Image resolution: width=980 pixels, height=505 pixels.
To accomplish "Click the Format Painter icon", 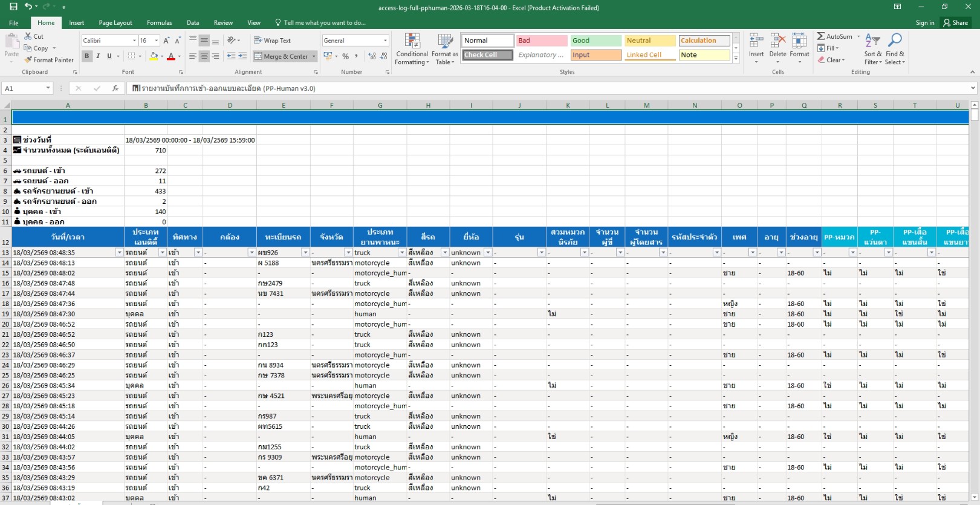I will (x=28, y=60).
